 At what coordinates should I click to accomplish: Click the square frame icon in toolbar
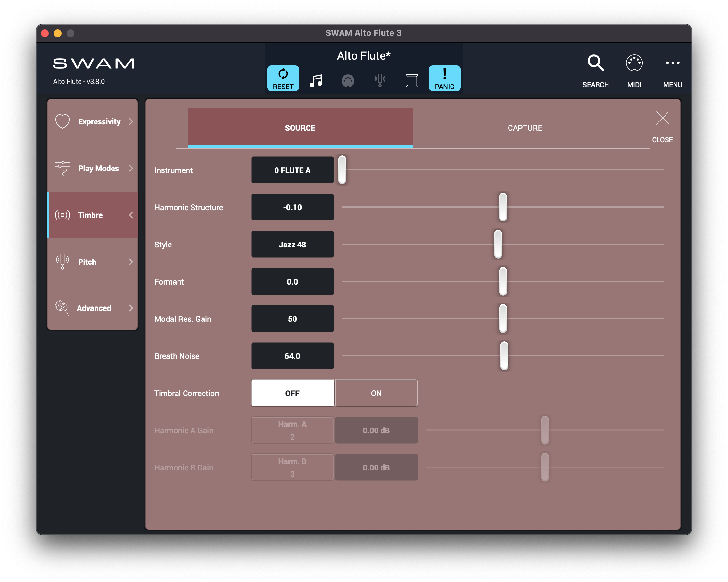412,81
